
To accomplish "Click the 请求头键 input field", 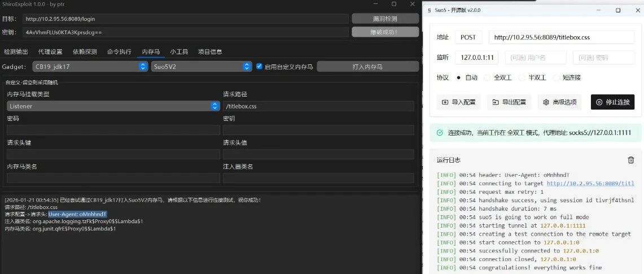I will (113, 154).
